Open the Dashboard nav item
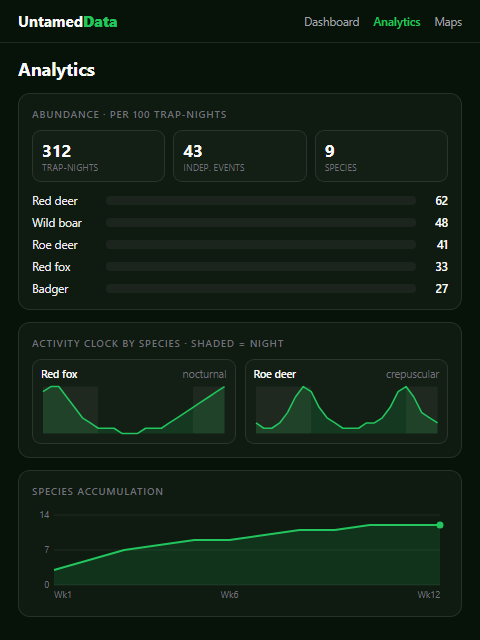 pyautogui.click(x=331, y=22)
